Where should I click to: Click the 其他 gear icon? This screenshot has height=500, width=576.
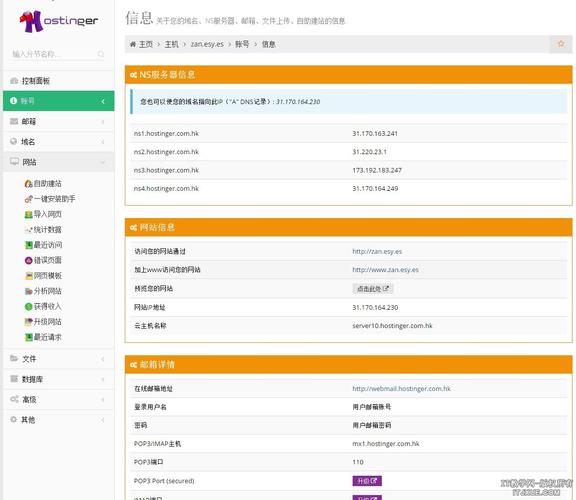pos(14,419)
